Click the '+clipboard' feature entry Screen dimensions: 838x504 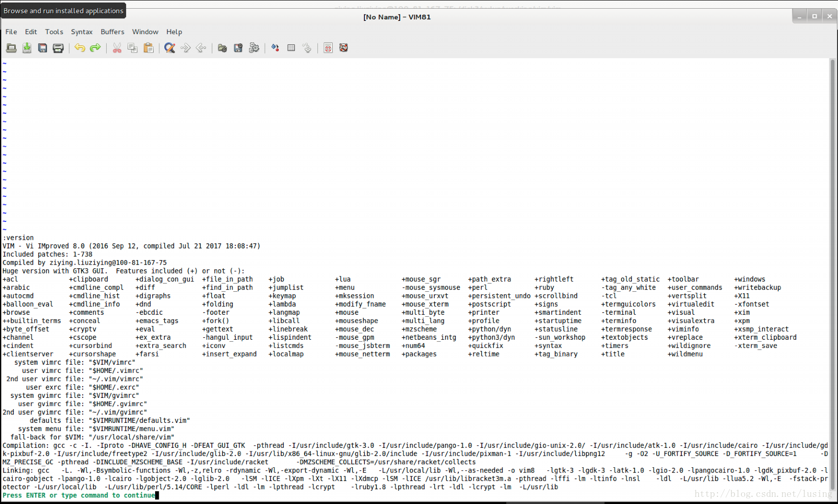tap(89, 279)
